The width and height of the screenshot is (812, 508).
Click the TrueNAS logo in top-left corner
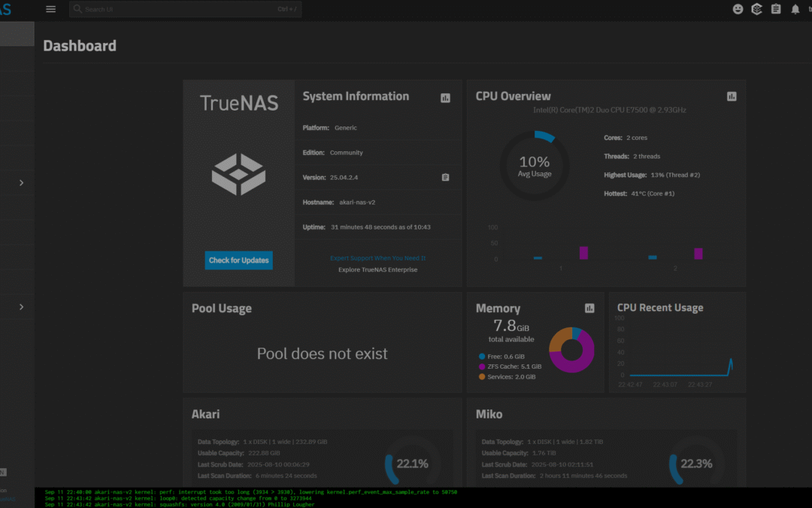tap(5, 9)
